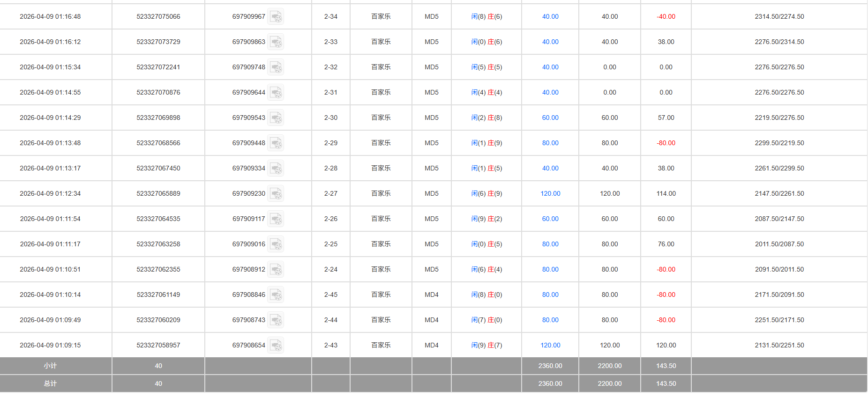
Task: Open replay icon beside 697909016
Action: pos(276,244)
